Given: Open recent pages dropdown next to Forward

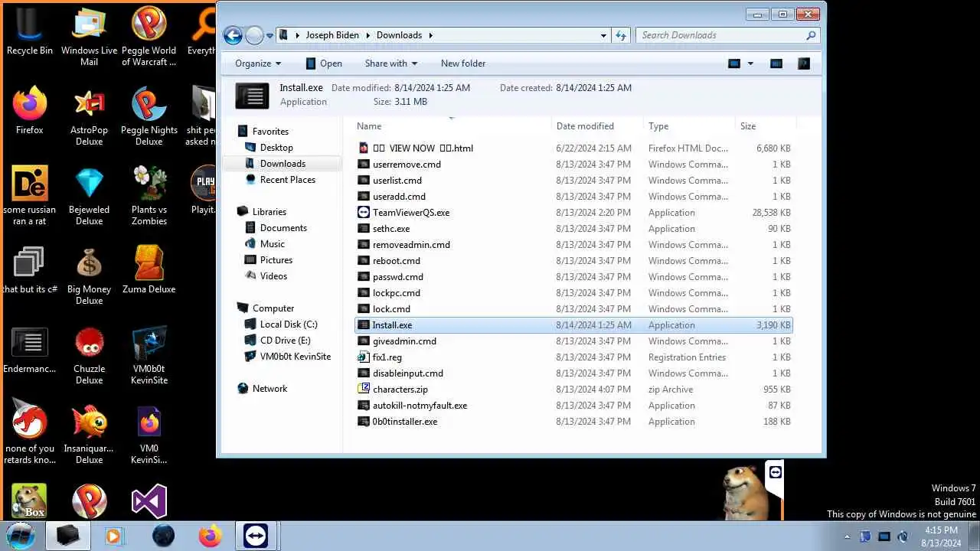Looking at the screenshot, I should pos(269,35).
